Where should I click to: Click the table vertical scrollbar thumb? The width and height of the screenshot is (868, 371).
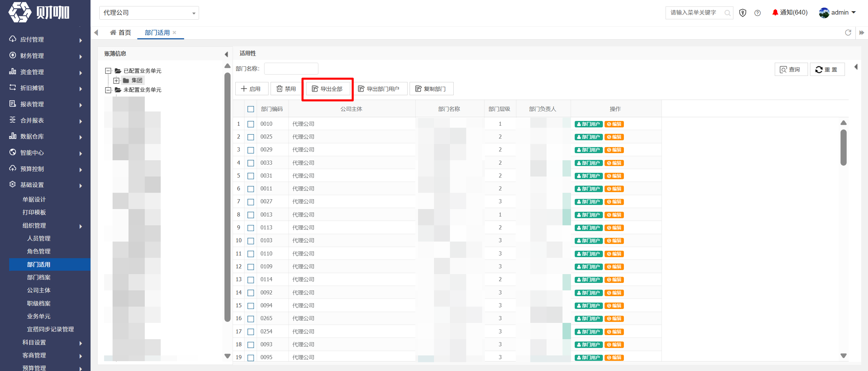click(844, 147)
